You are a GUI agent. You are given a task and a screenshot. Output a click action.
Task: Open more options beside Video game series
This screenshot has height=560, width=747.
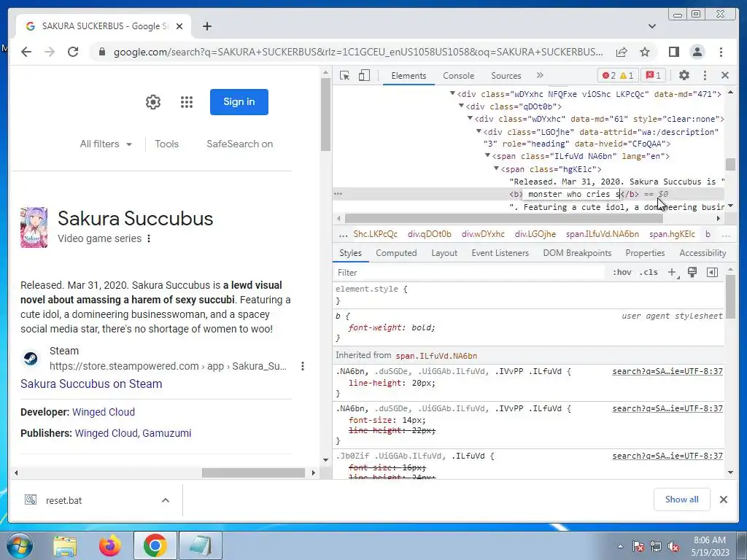coord(149,238)
